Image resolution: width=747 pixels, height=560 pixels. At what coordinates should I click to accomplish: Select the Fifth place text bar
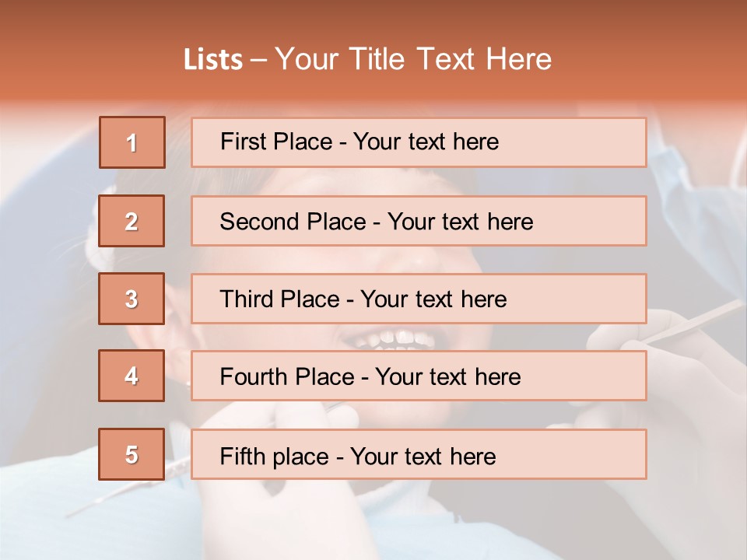coord(419,453)
